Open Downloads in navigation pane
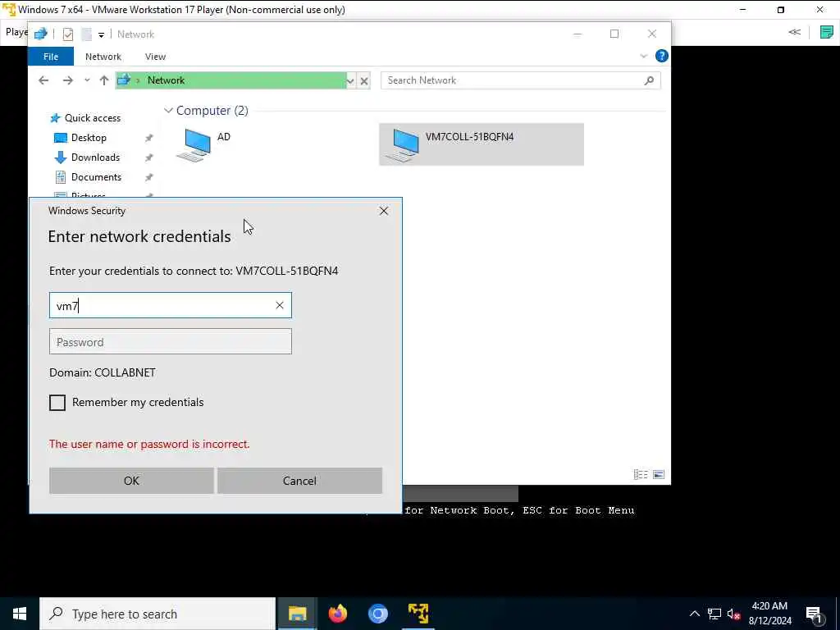The height and width of the screenshot is (630, 840). pyautogui.click(x=95, y=157)
